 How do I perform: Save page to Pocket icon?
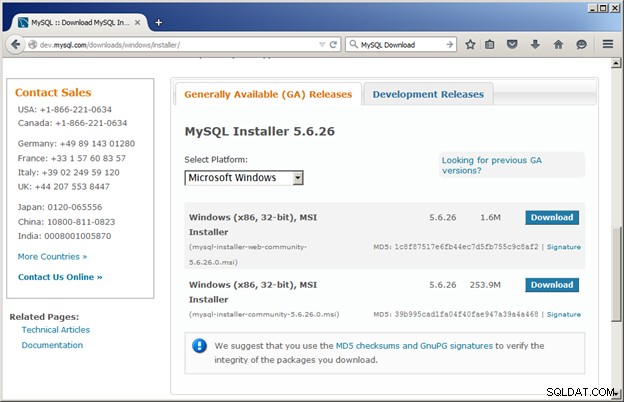(x=512, y=44)
